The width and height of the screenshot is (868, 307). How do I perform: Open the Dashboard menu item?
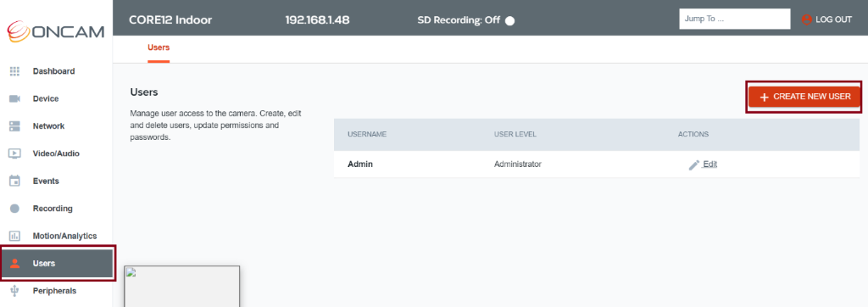[x=53, y=71]
